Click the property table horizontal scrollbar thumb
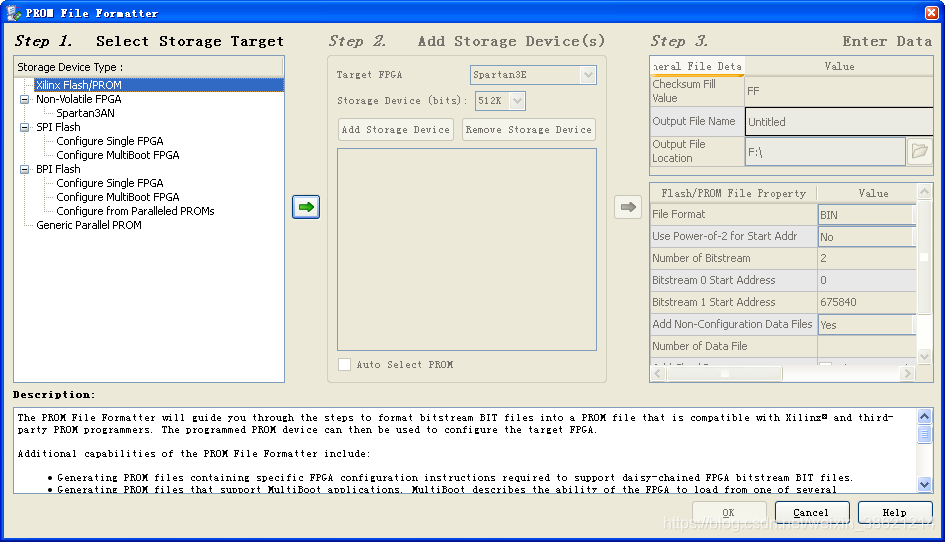 725,374
